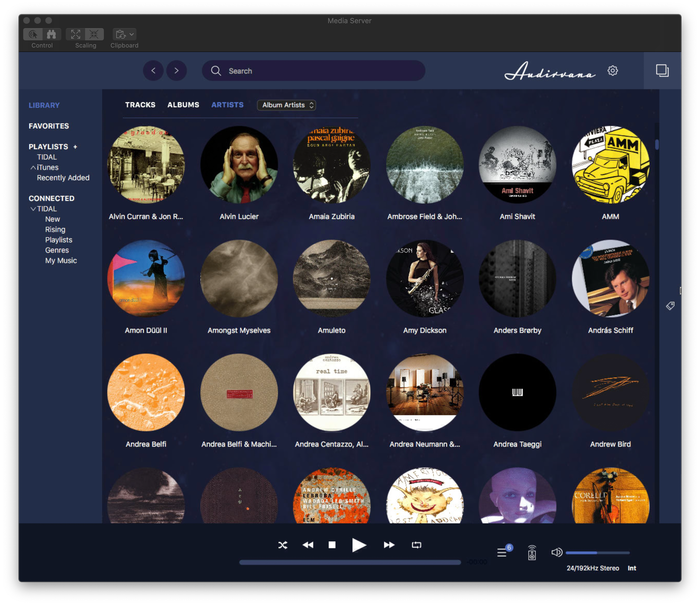
Task: Open Ami Shavit artist thumbnail
Action: pos(518,165)
